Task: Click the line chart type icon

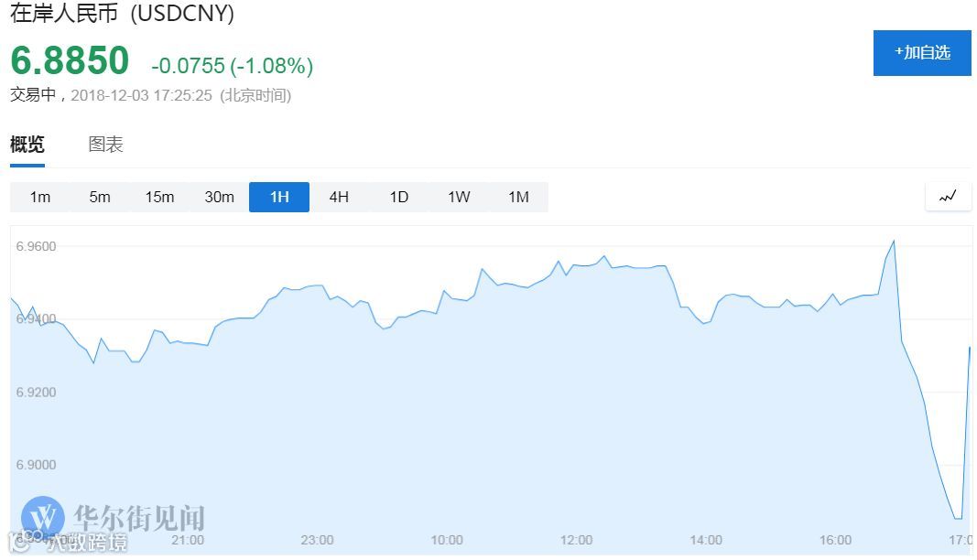Action: point(948,197)
